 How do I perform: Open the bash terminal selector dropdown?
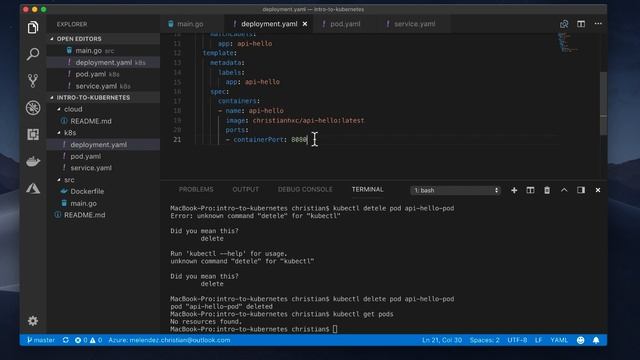pos(456,190)
